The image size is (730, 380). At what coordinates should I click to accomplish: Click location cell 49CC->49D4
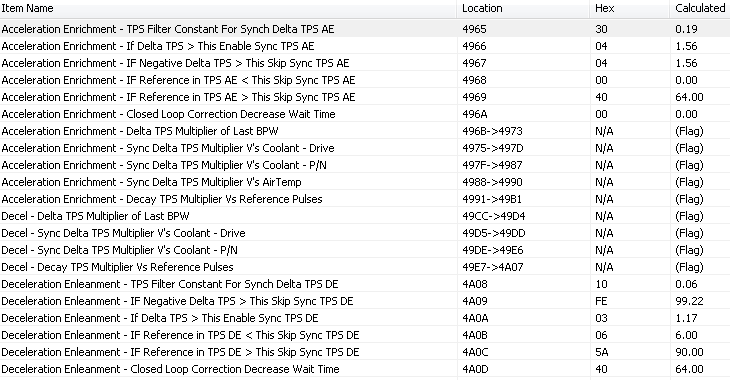point(493,216)
